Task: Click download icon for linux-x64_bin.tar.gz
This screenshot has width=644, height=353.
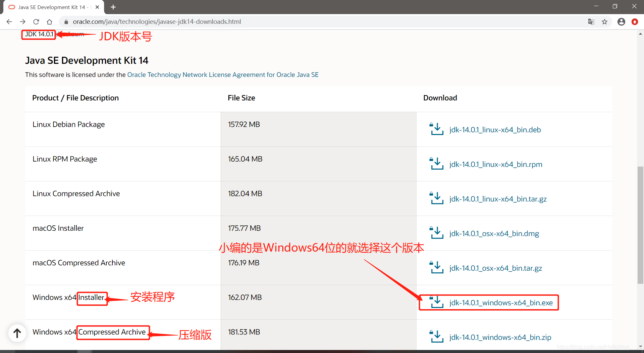Action: (437, 198)
